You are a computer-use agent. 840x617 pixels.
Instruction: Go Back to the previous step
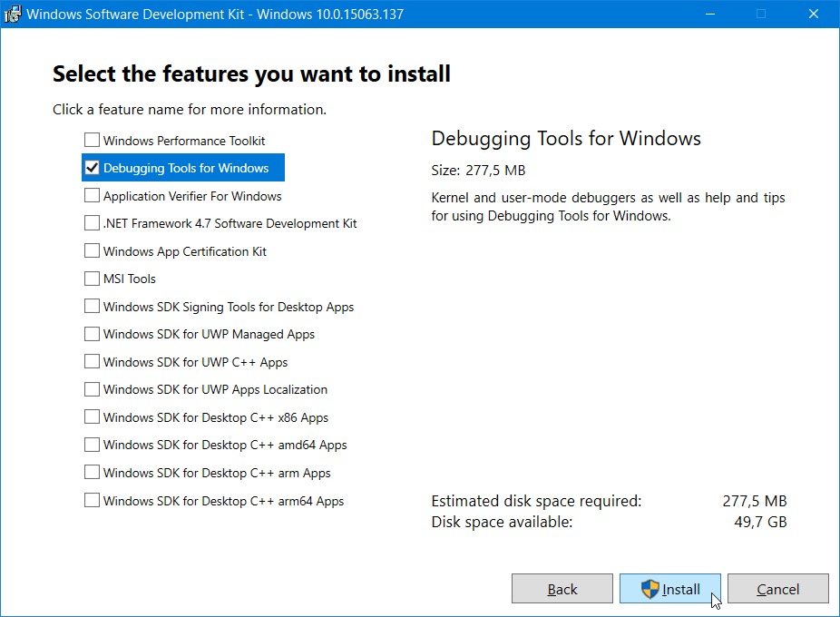pyautogui.click(x=562, y=589)
